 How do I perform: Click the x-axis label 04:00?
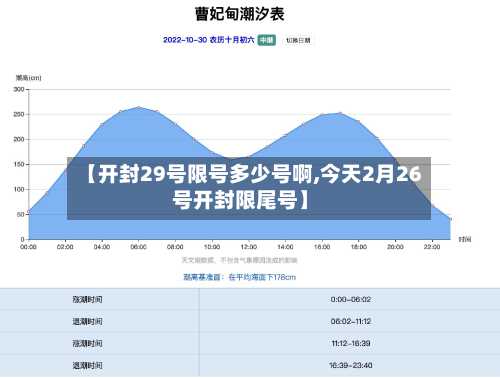(102, 247)
